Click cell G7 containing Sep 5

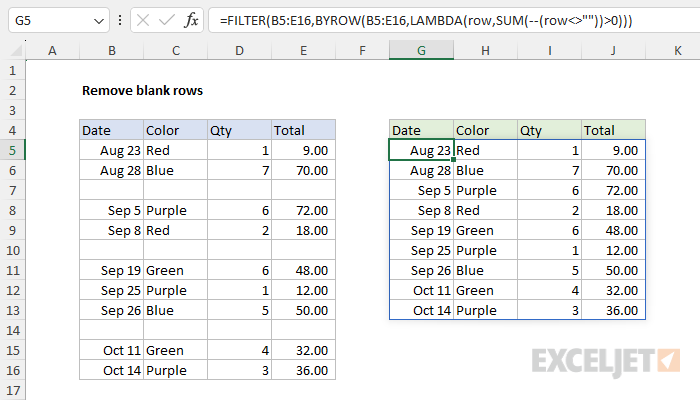(x=421, y=191)
